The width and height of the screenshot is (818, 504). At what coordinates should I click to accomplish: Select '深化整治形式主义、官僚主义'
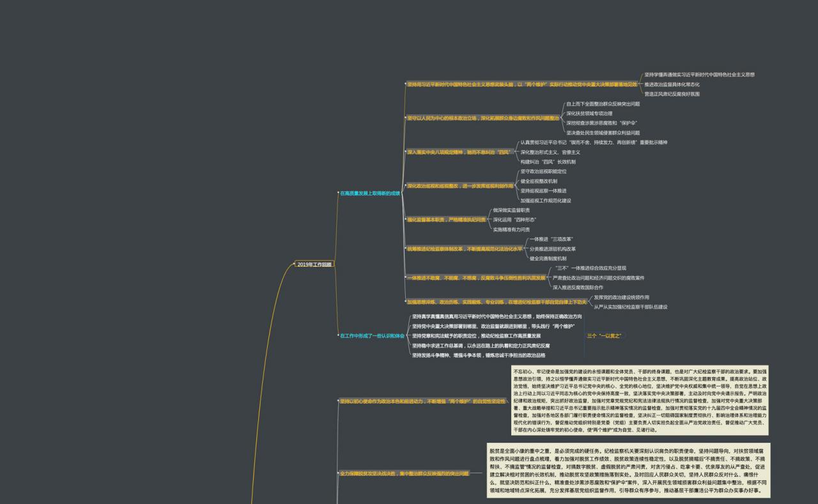(x=550, y=152)
